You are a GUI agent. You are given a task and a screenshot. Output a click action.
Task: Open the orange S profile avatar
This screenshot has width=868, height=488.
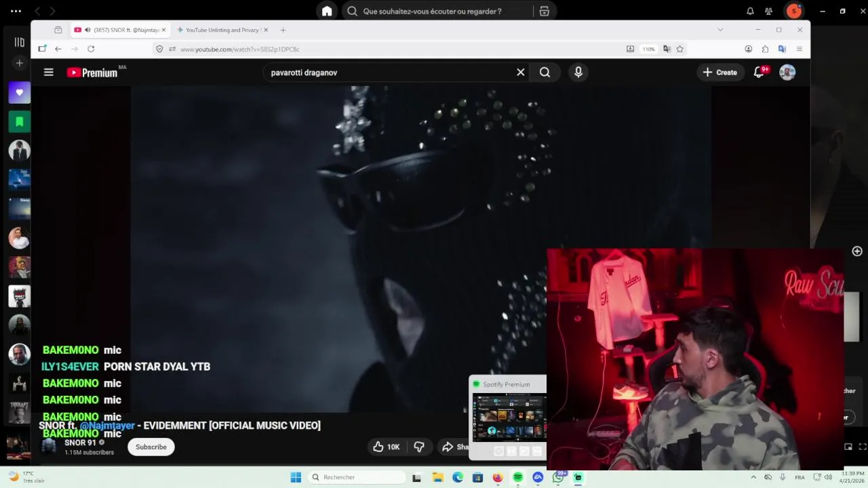point(793,11)
